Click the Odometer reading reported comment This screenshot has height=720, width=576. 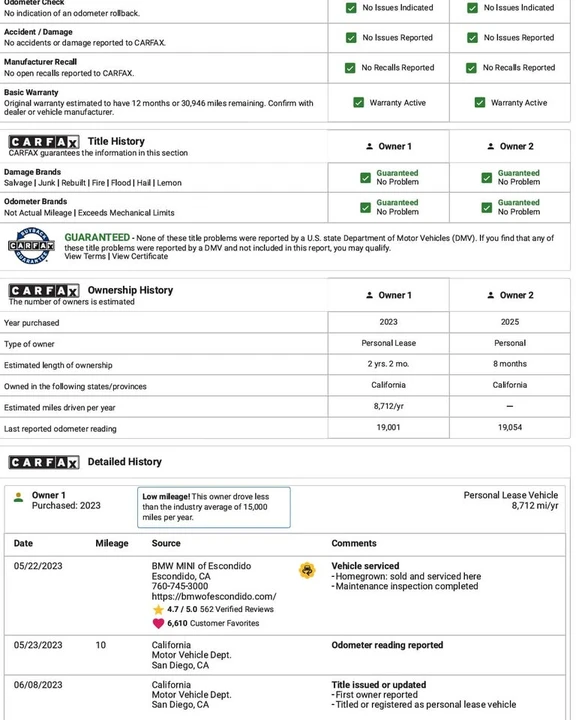coord(387,645)
